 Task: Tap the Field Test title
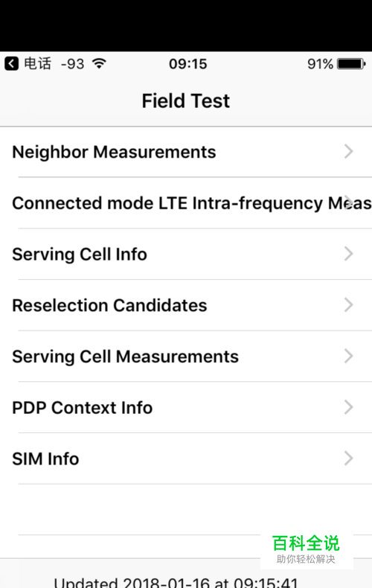click(185, 101)
